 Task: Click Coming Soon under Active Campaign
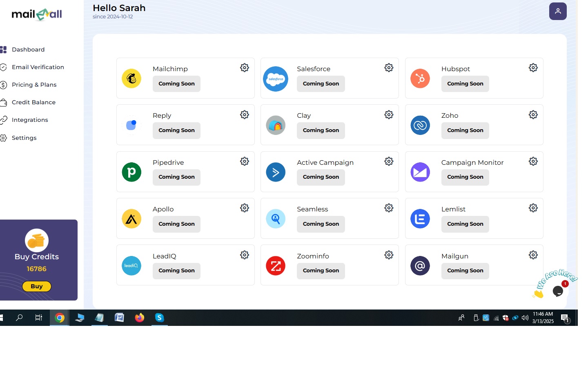click(321, 177)
